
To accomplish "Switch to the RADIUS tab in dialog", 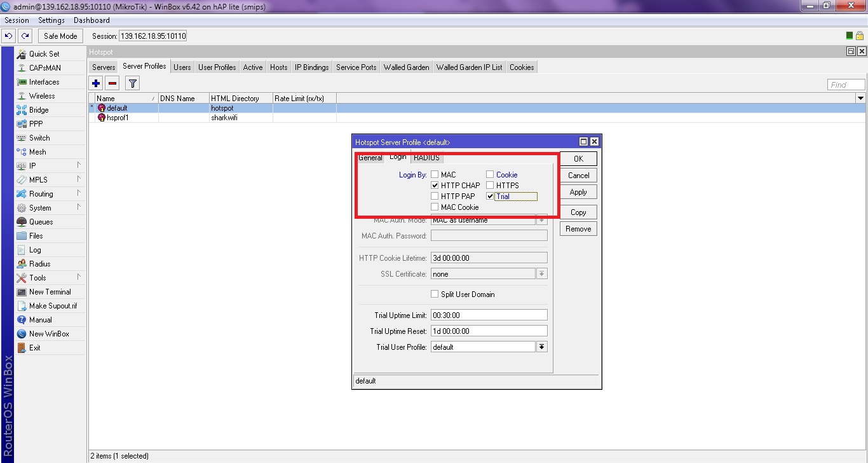I will click(426, 158).
